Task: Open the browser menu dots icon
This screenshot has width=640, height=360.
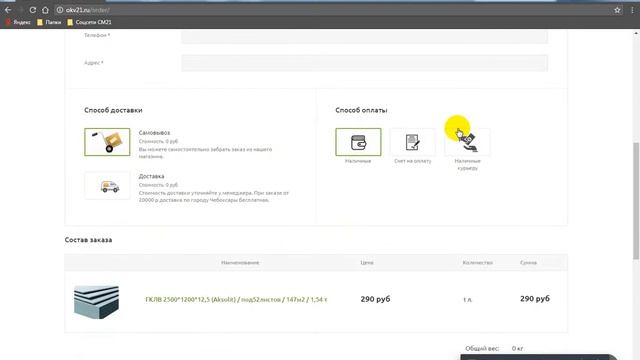Action: (633, 10)
